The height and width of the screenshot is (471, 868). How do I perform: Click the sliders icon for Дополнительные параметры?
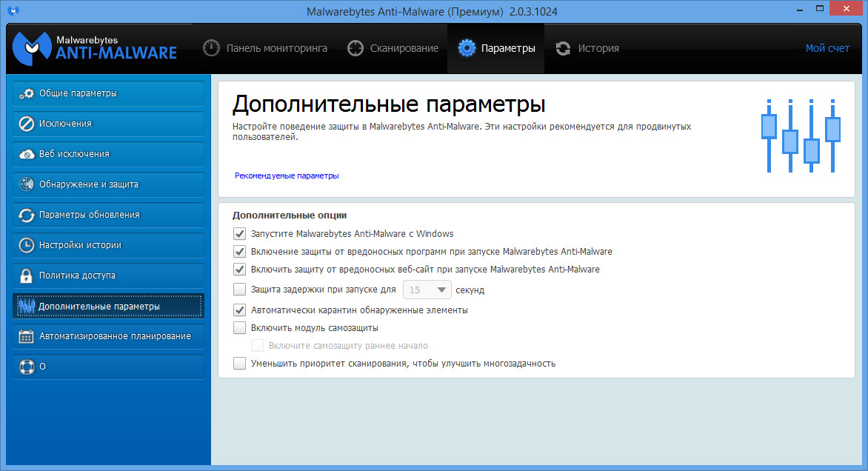click(26, 306)
